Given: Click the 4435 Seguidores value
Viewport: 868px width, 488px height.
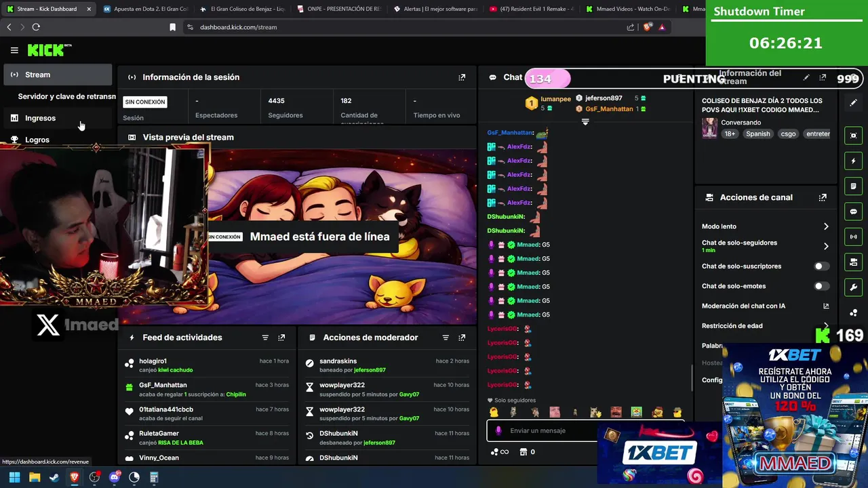Looking at the screenshot, I should pos(276,101).
